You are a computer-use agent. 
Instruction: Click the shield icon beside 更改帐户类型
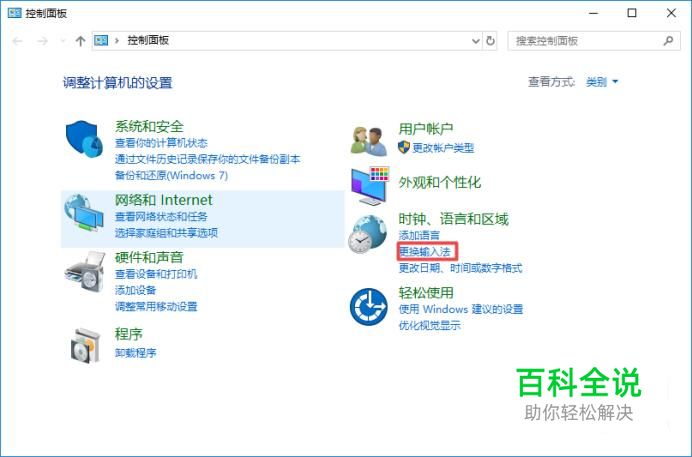(403, 147)
